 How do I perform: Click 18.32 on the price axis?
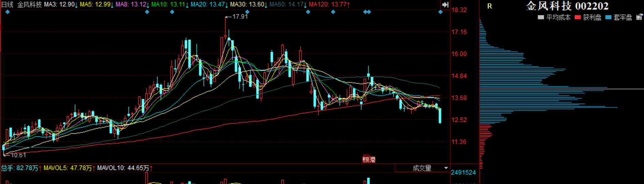(459, 10)
